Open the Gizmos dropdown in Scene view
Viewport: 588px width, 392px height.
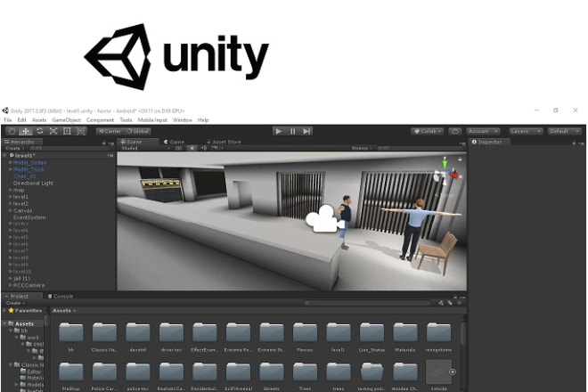point(362,148)
